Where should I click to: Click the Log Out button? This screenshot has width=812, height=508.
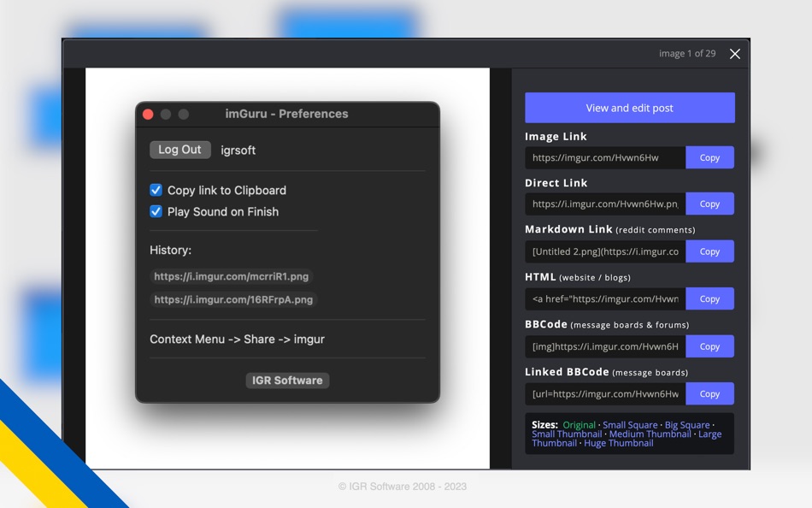[180, 150]
